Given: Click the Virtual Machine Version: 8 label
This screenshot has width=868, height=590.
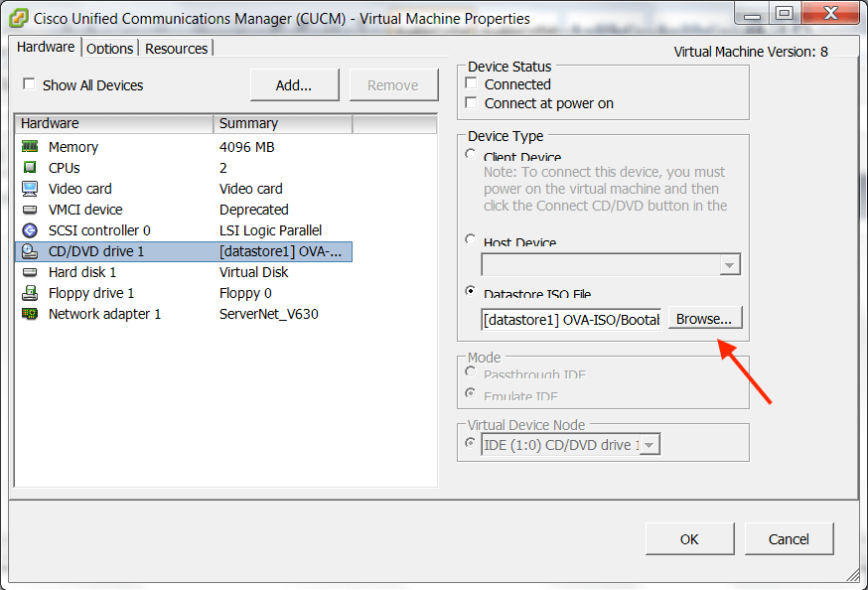Looking at the screenshot, I should 751,52.
